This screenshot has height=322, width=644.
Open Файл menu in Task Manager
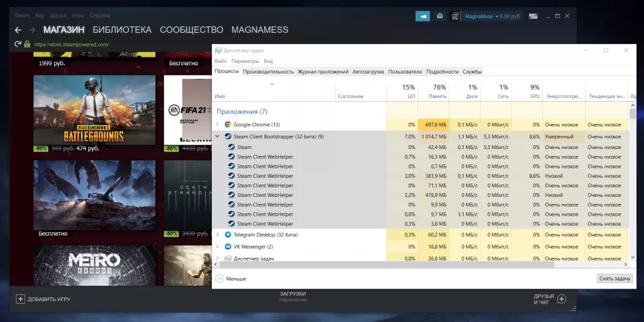(x=221, y=61)
